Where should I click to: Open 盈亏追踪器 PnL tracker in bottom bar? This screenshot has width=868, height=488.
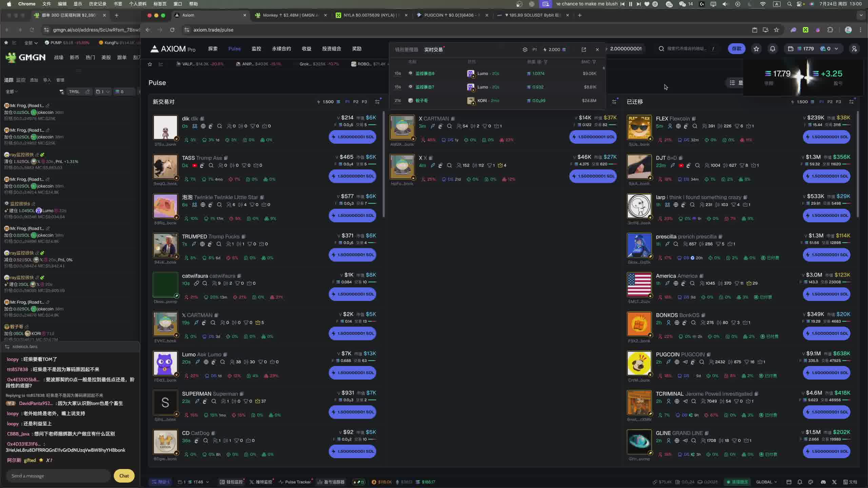(x=331, y=482)
